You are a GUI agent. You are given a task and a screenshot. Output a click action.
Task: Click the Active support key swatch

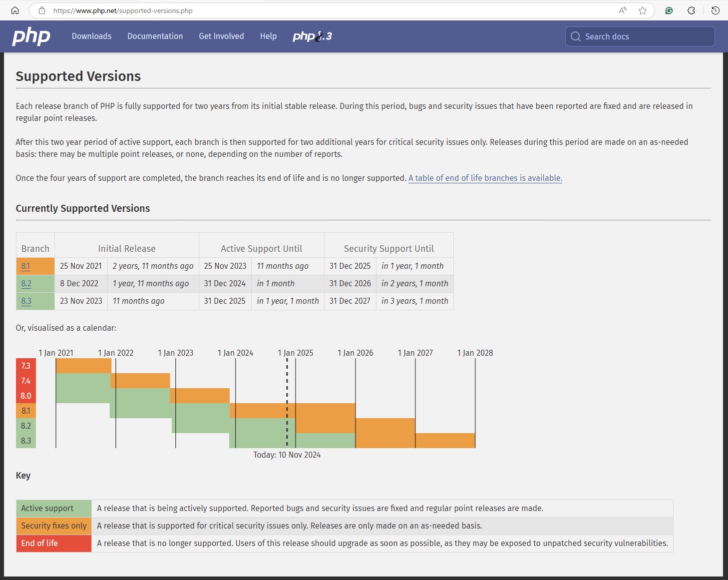(54, 508)
